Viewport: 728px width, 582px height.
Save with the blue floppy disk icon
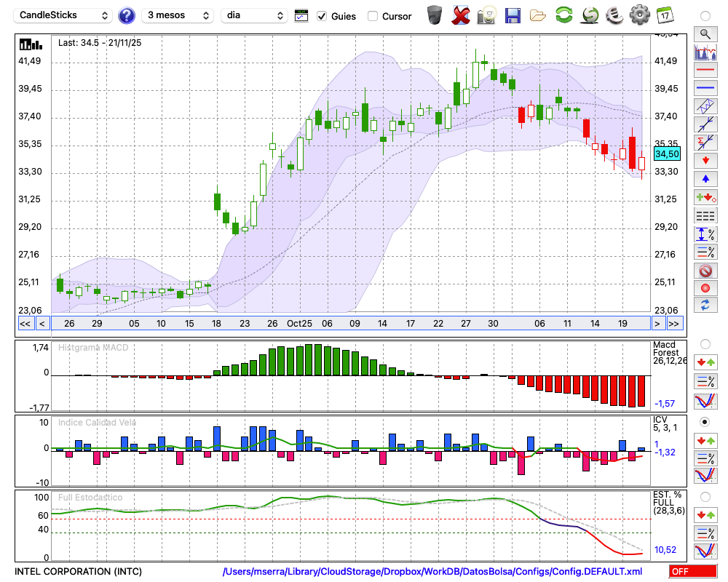[x=513, y=15]
